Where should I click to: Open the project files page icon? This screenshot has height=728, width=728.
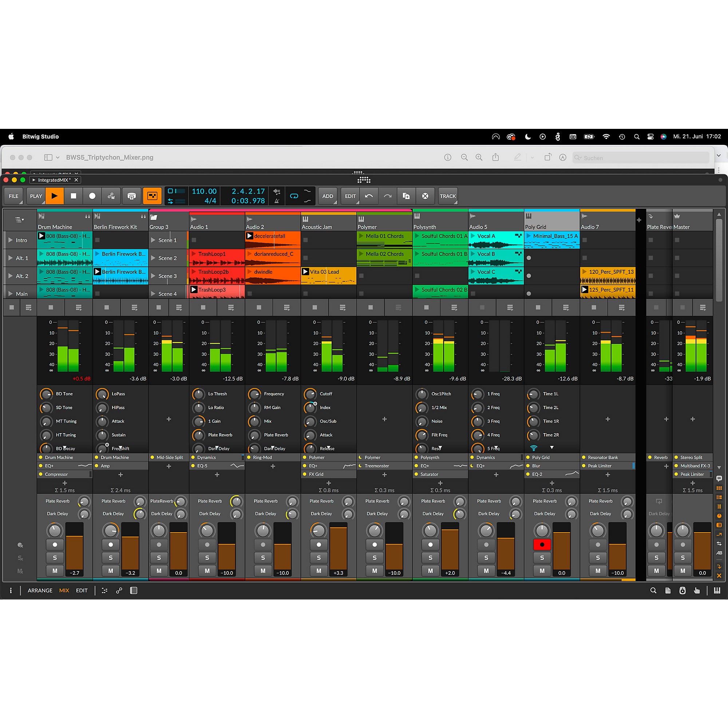click(x=668, y=590)
